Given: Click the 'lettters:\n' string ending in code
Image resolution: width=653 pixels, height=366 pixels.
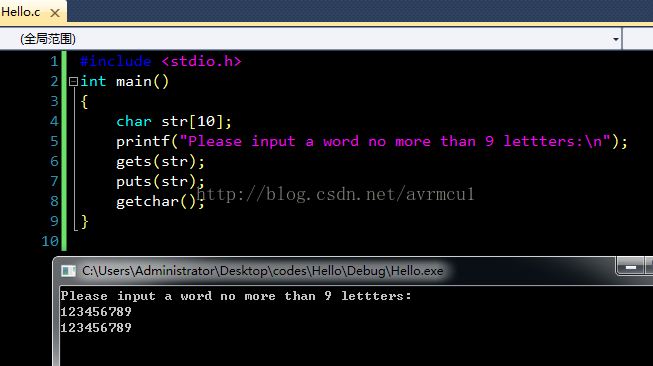Looking at the screenshot, I should [553, 142].
